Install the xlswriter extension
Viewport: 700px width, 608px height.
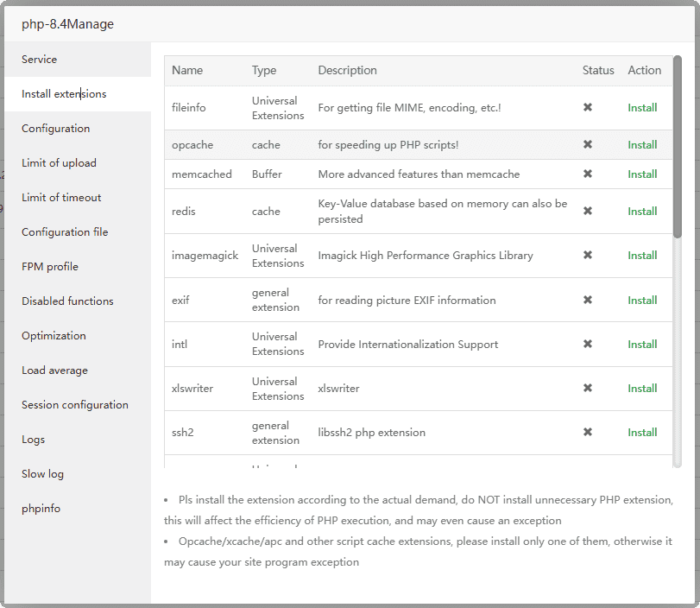(642, 389)
